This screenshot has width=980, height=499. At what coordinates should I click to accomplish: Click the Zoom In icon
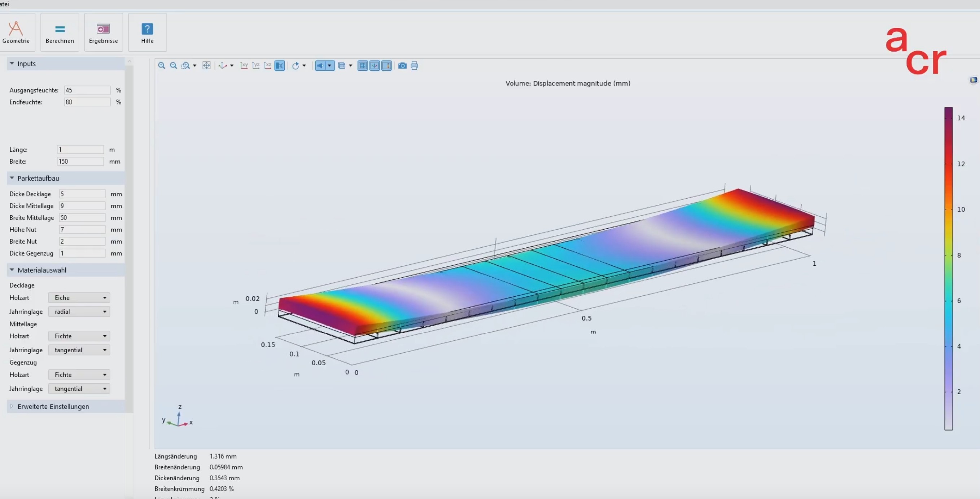coord(162,66)
